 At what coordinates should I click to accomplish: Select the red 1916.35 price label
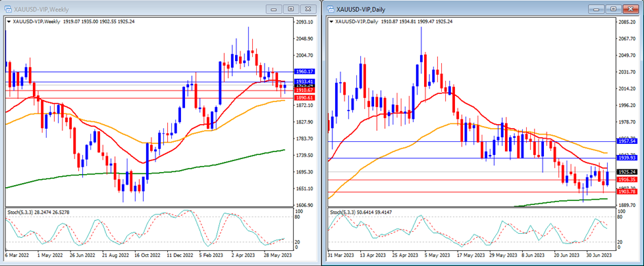pos(626,180)
